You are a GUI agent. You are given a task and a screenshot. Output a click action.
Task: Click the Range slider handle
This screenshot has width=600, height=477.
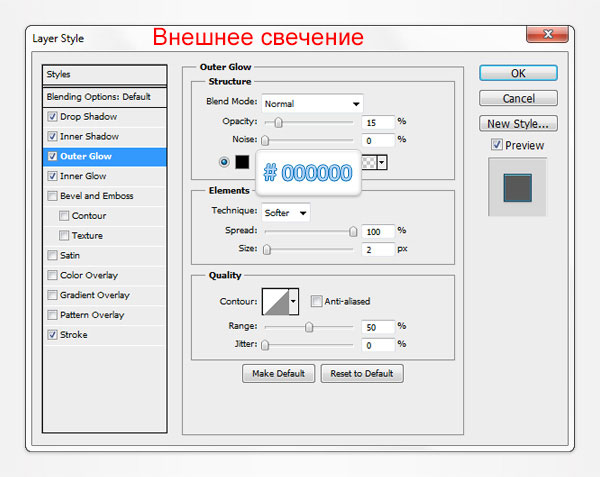(x=309, y=327)
